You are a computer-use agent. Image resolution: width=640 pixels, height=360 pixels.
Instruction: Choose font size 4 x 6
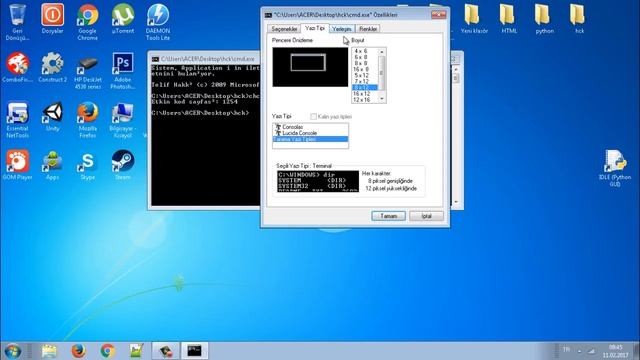click(361, 51)
